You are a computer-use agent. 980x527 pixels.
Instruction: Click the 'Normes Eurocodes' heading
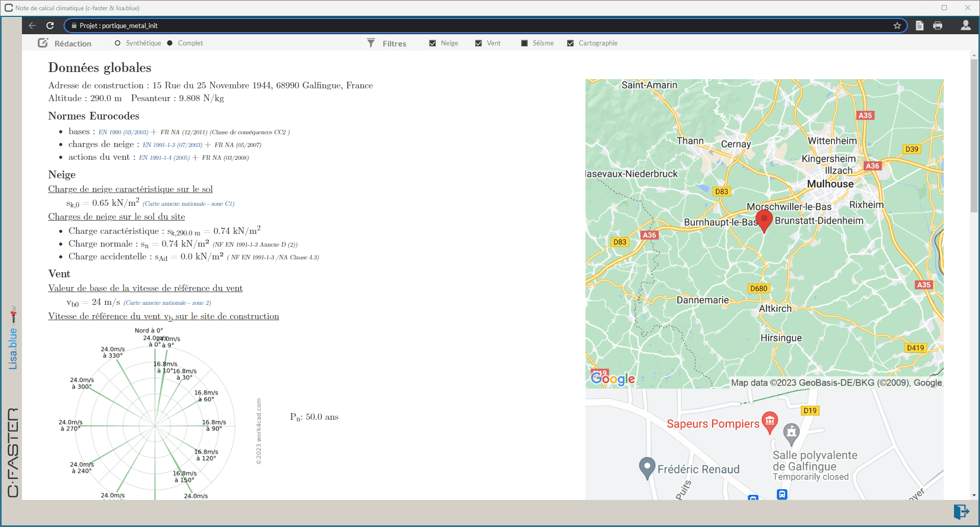click(93, 116)
